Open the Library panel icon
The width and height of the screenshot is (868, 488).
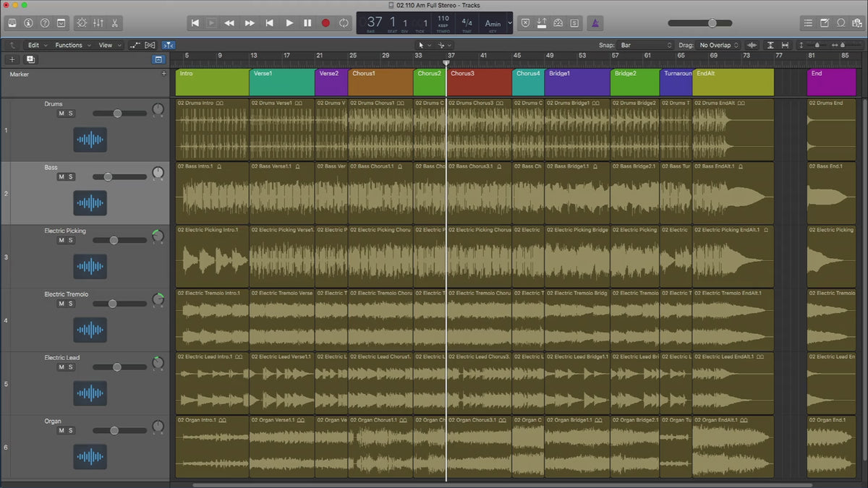coord(12,23)
